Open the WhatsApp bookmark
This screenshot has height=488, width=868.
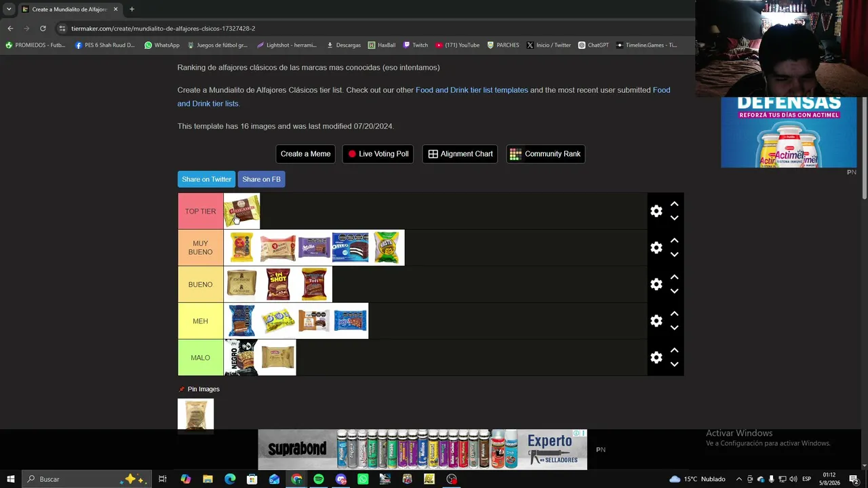[x=162, y=45]
